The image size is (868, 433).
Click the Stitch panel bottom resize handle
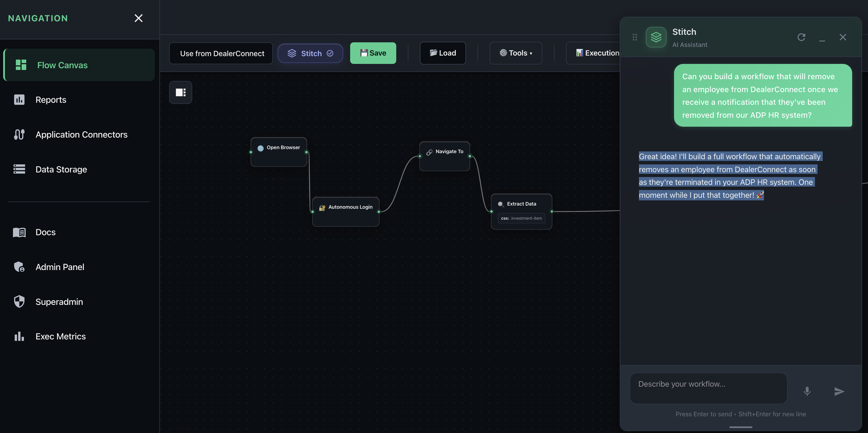tap(741, 427)
